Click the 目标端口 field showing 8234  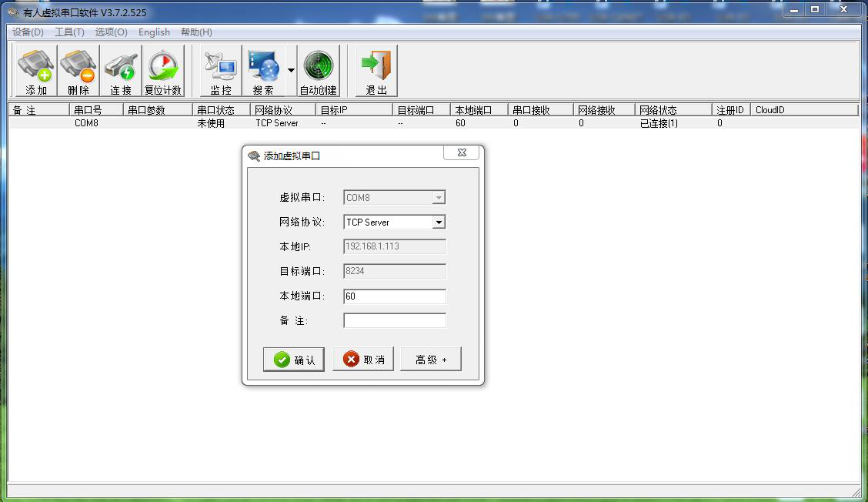(x=394, y=271)
